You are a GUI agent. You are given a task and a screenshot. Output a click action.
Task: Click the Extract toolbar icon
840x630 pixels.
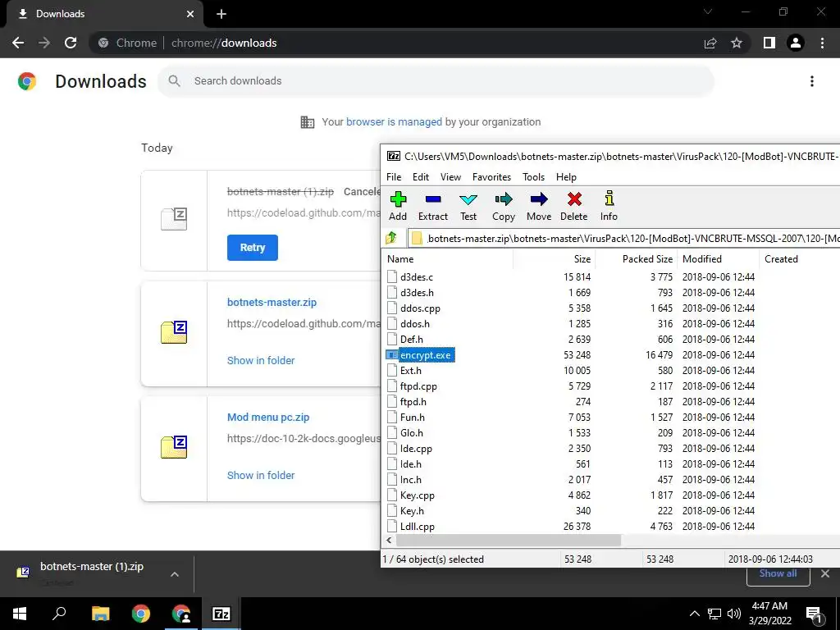[x=433, y=206]
